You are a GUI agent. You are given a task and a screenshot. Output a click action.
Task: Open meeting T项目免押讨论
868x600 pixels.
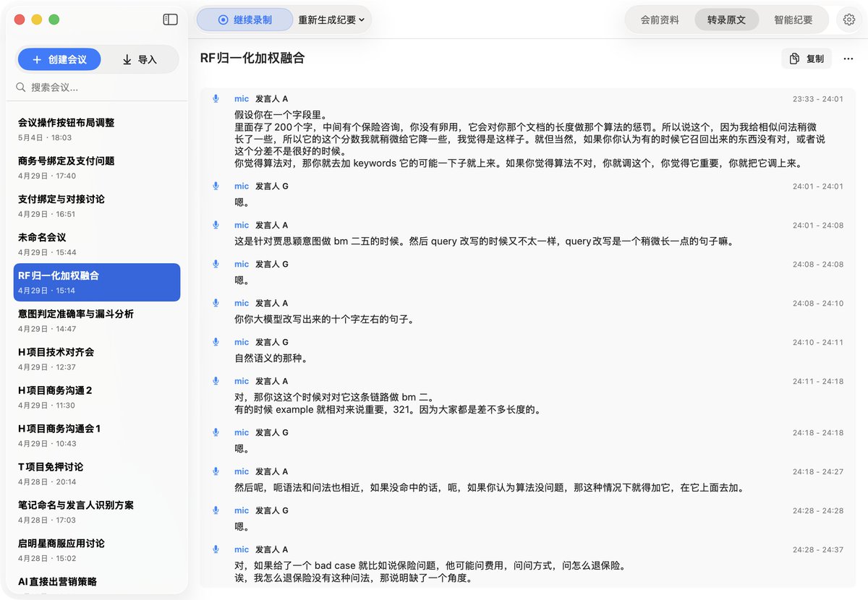pos(97,474)
